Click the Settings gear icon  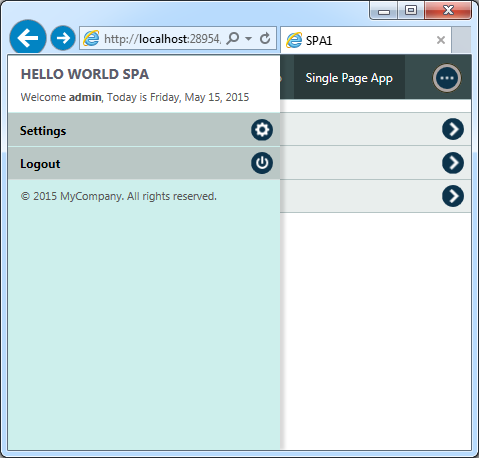coord(262,130)
